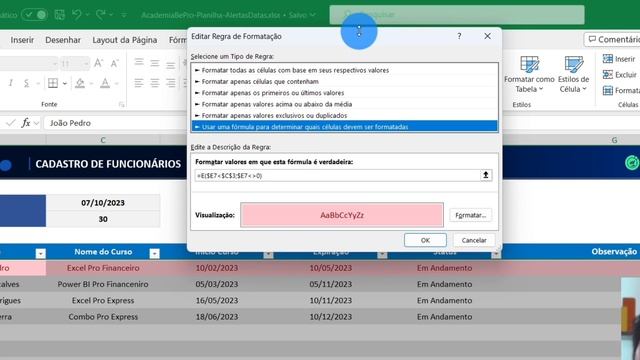Expand the borders options arrow

(x=64, y=84)
